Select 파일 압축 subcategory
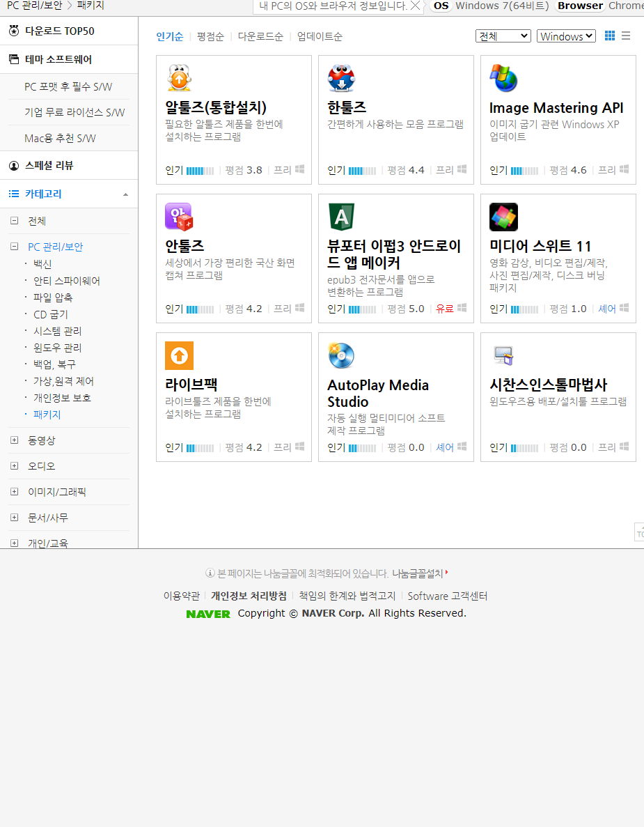The height and width of the screenshot is (827, 644). (53, 297)
